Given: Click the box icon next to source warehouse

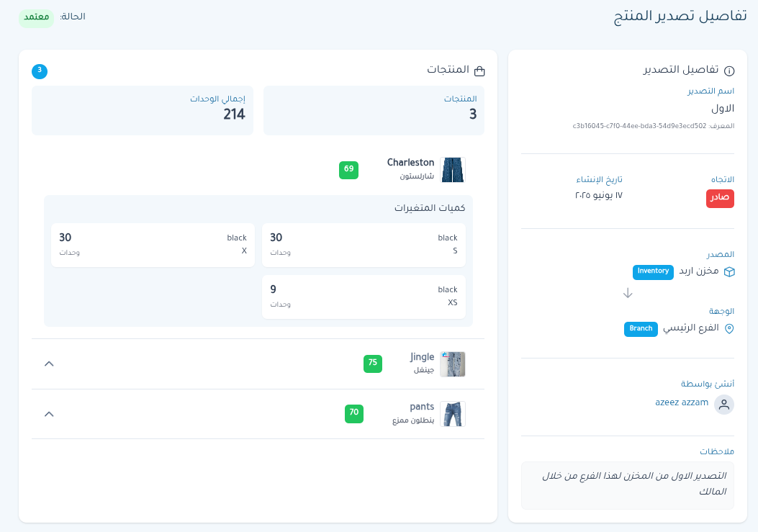Looking at the screenshot, I should tap(728, 271).
